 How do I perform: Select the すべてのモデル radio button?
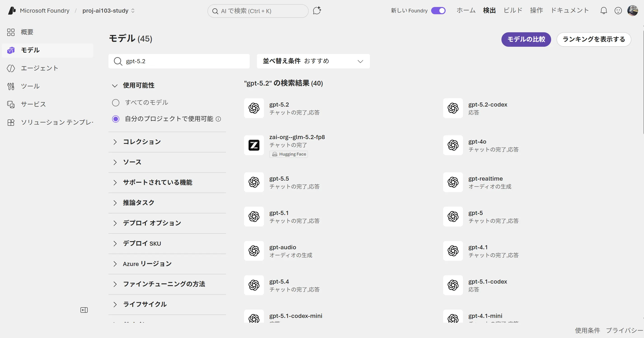pyautogui.click(x=115, y=103)
